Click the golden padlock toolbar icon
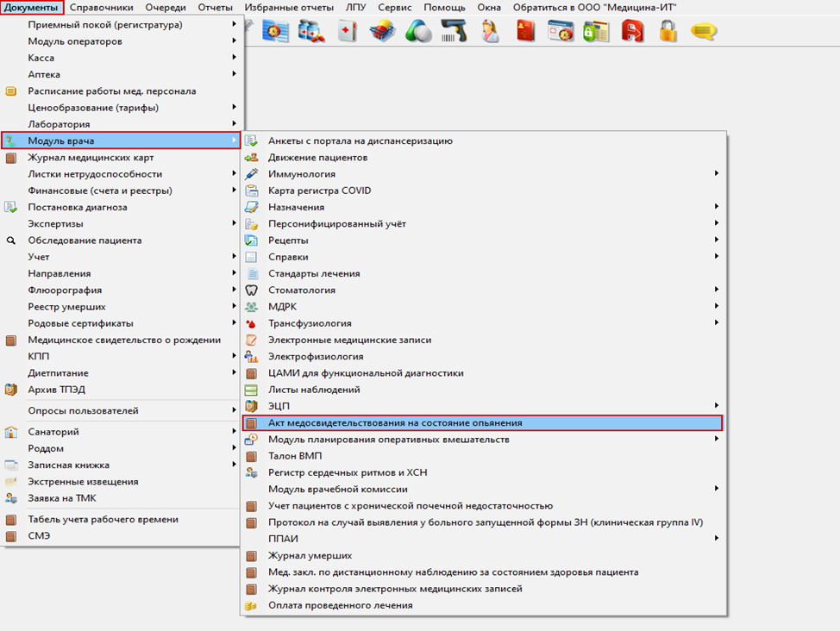This screenshot has height=631, width=840. pyautogui.click(x=668, y=31)
